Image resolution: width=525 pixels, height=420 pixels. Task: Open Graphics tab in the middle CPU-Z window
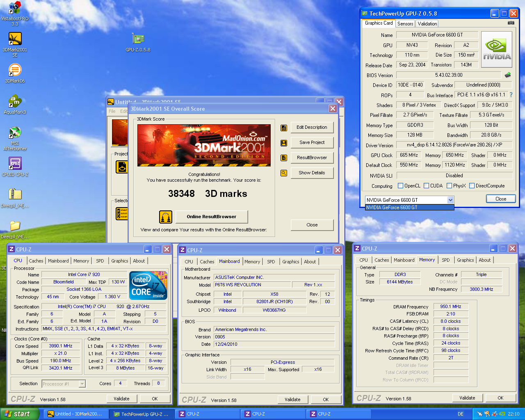pyautogui.click(x=291, y=262)
